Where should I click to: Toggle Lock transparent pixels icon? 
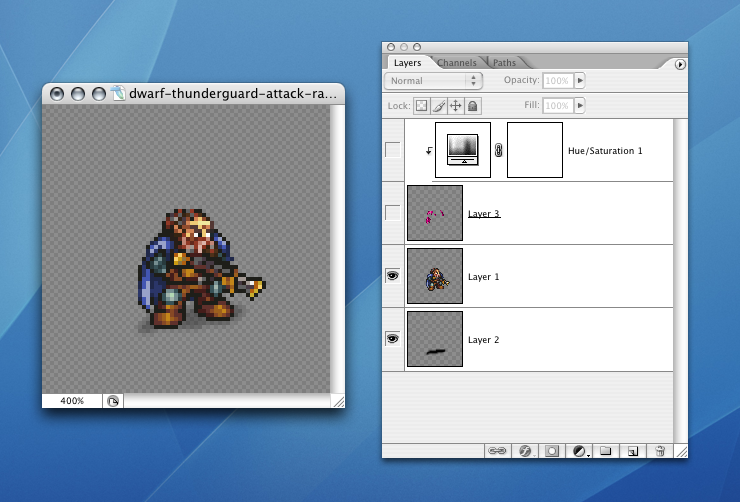(x=421, y=106)
